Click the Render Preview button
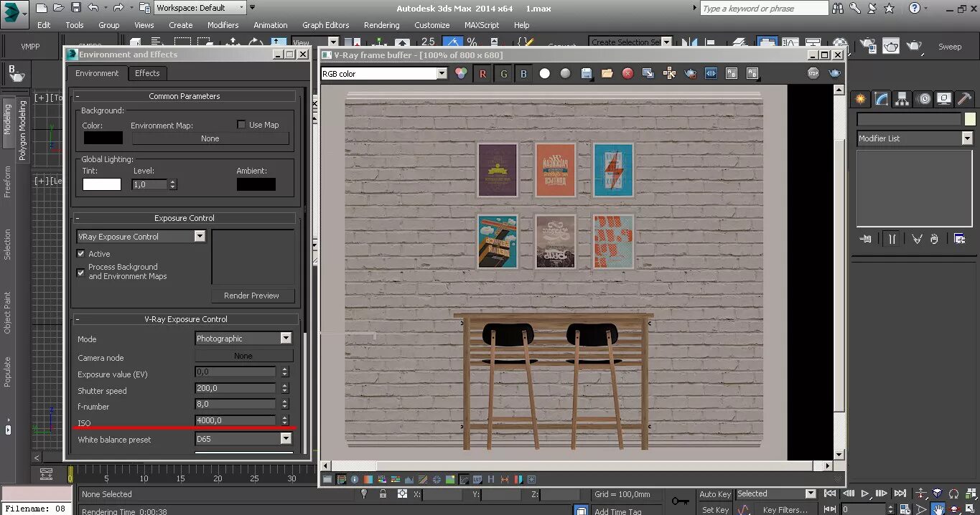This screenshot has width=980, height=515. (x=251, y=296)
